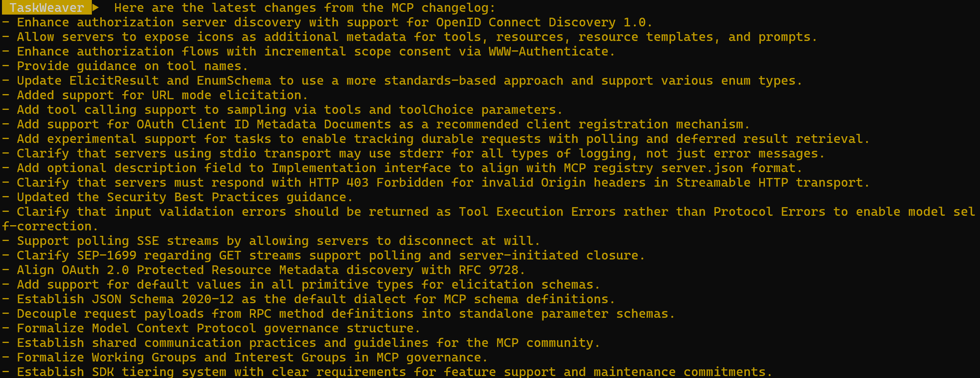
Task: Click 'JSON Schema 2020-12' text
Action: point(162,299)
